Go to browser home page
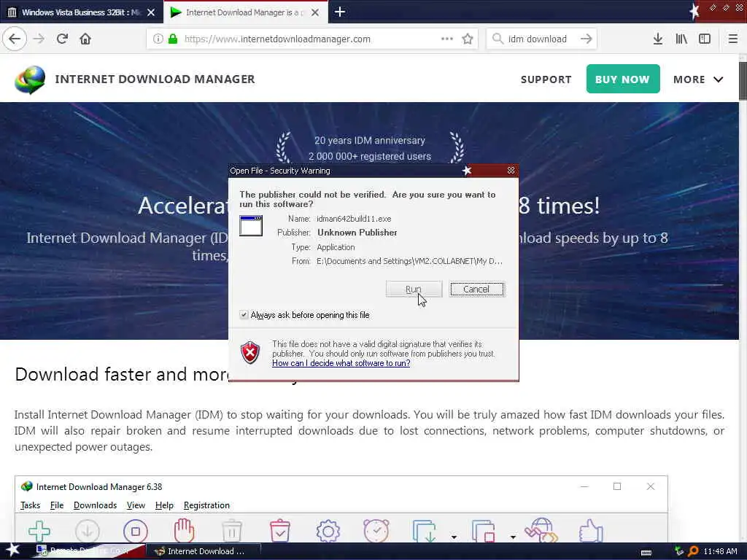 click(85, 39)
